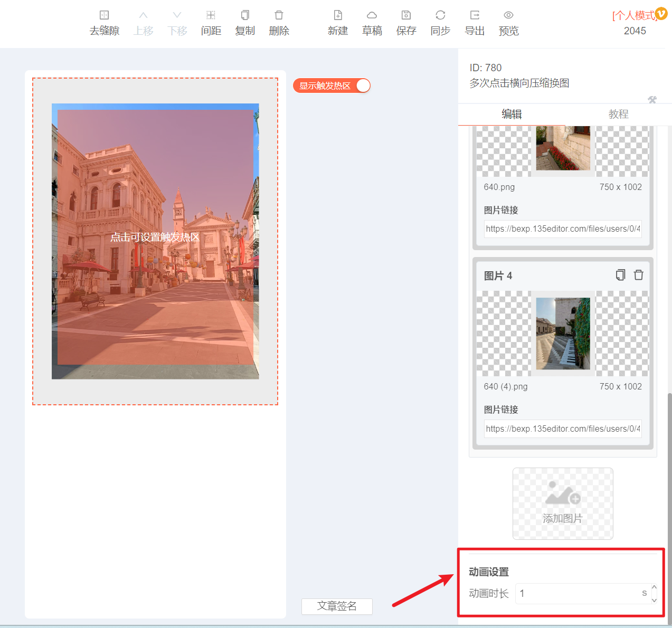This screenshot has height=628, width=672.
Task: Click the 上移 move-up arrow
Action: click(143, 23)
